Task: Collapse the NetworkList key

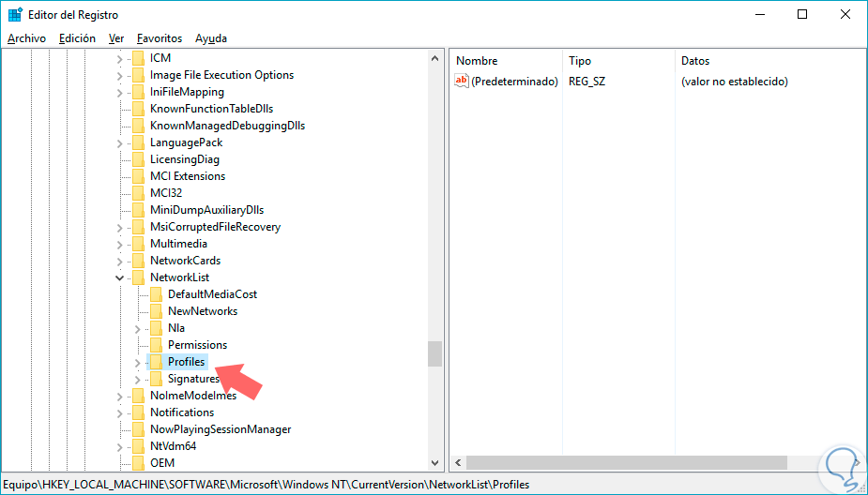Action: [119, 277]
